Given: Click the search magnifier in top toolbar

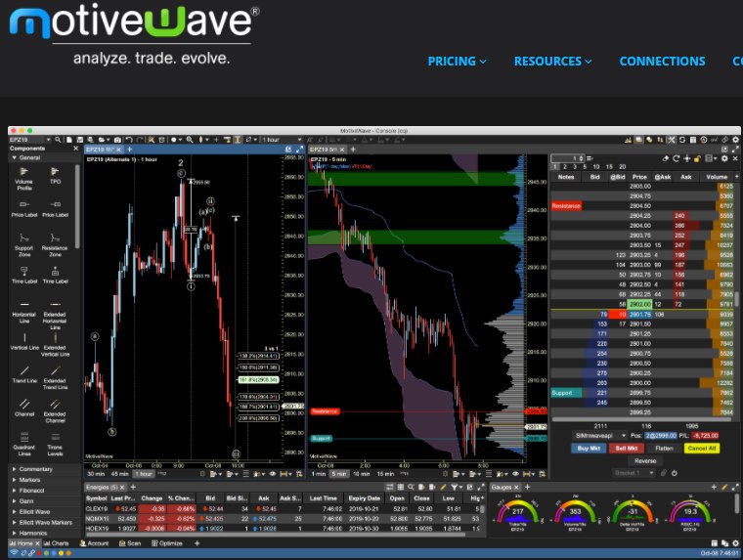Looking at the screenshot, I should click(x=58, y=140).
